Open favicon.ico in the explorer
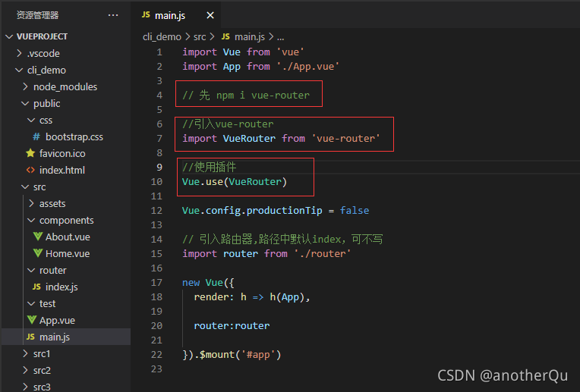This screenshot has height=392, width=580. click(x=62, y=153)
